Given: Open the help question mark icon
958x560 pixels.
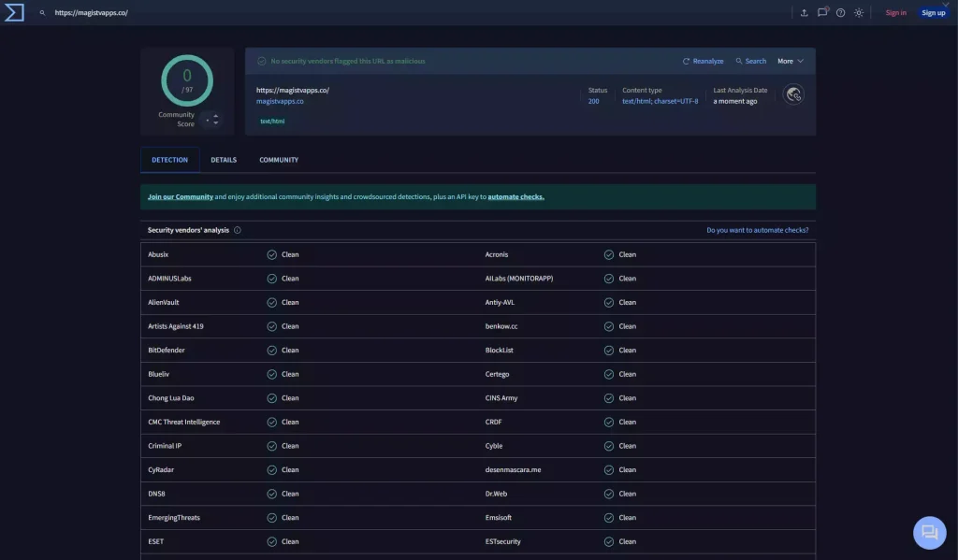Looking at the screenshot, I should click(841, 13).
